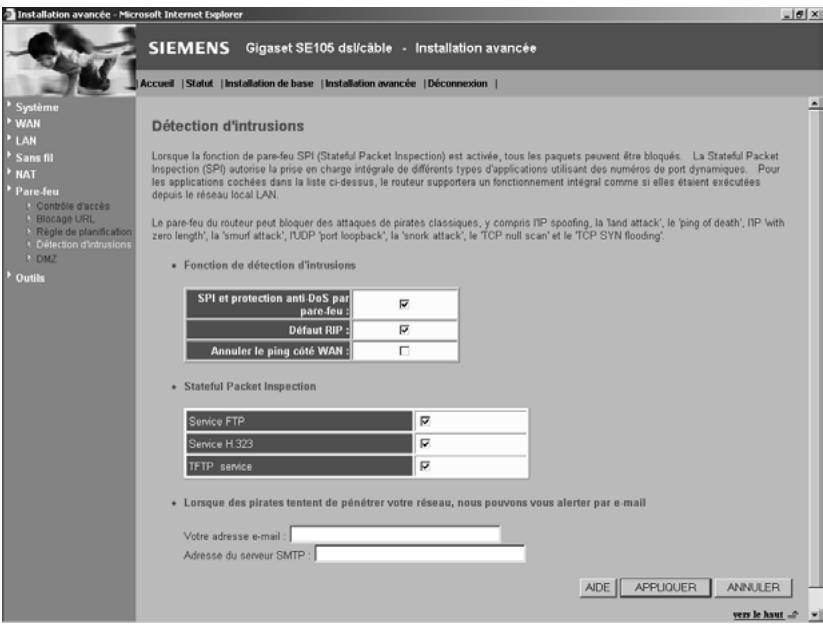
Task: Click the APPLIQUER button
Action: tap(666, 587)
